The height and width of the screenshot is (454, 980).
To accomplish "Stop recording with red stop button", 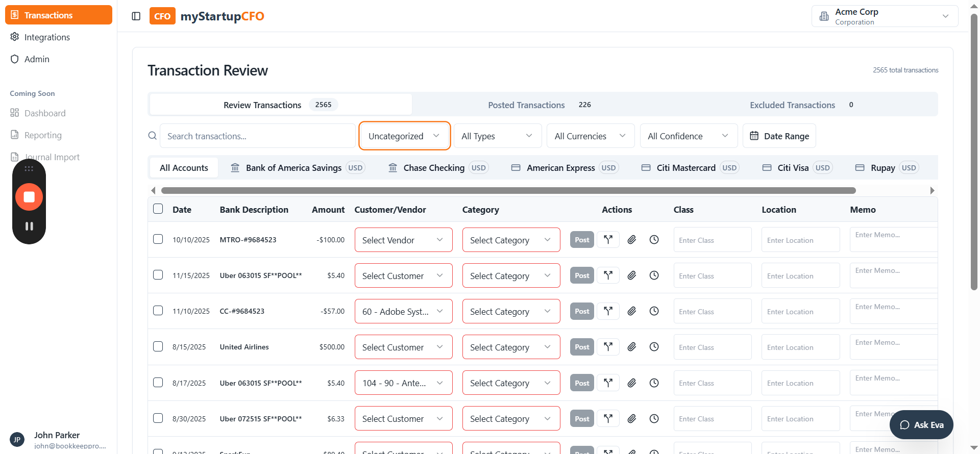I will tap(29, 197).
